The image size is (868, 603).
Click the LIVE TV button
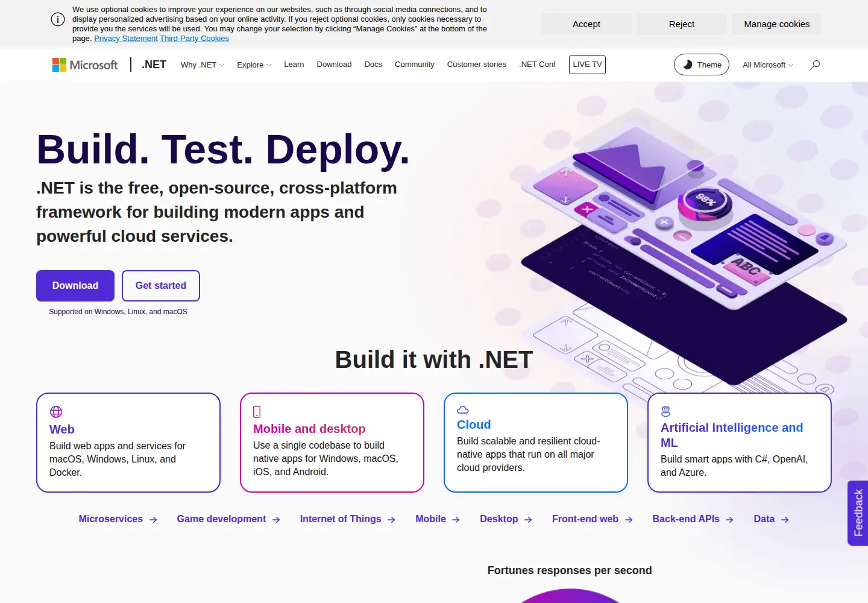coord(587,65)
